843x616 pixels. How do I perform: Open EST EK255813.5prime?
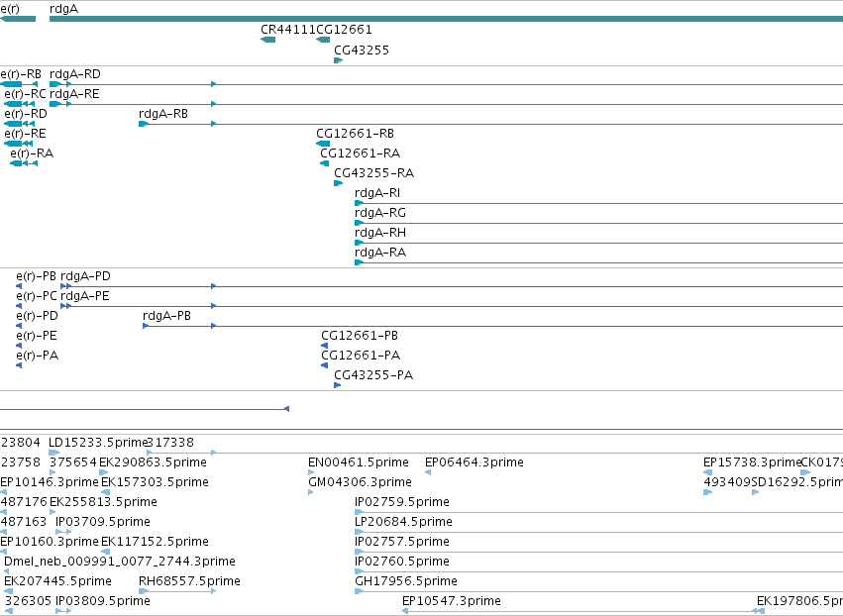click(x=103, y=502)
